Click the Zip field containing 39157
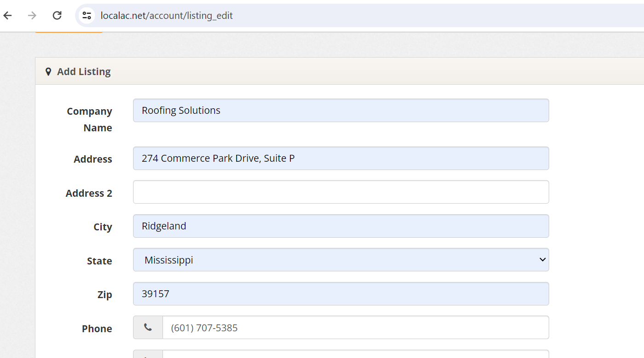The image size is (644, 358). (341, 294)
